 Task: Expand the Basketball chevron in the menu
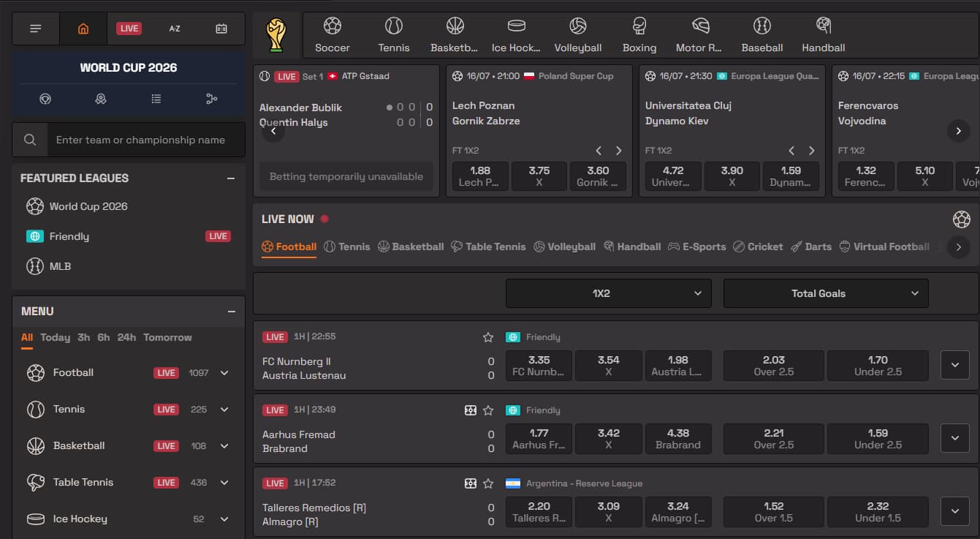pos(224,446)
